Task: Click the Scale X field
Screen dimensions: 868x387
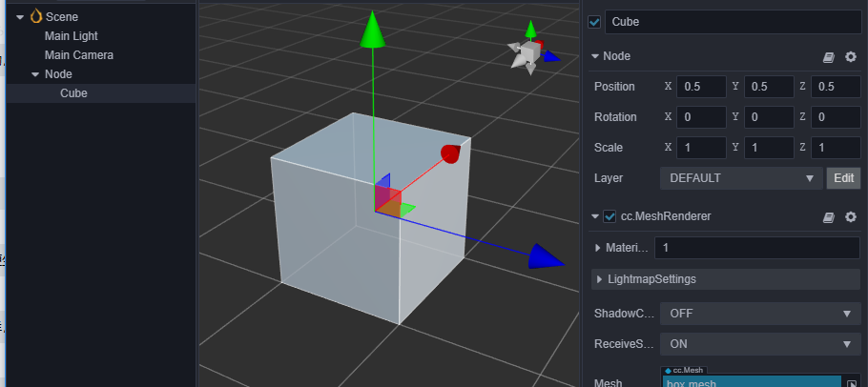Action: tap(701, 148)
